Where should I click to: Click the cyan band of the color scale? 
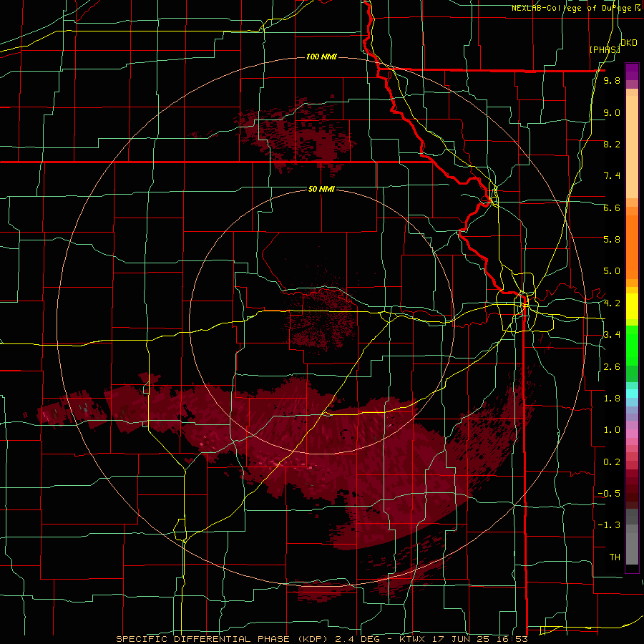(x=632, y=394)
